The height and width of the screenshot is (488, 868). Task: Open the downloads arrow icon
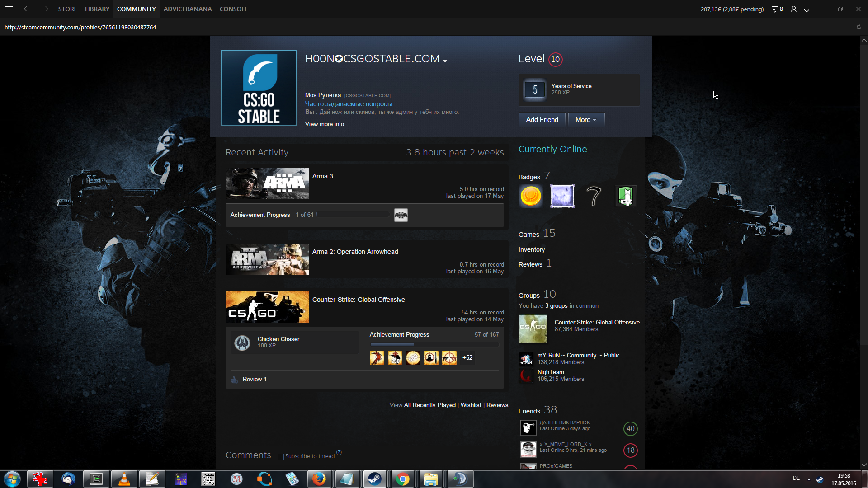click(807, 9)
